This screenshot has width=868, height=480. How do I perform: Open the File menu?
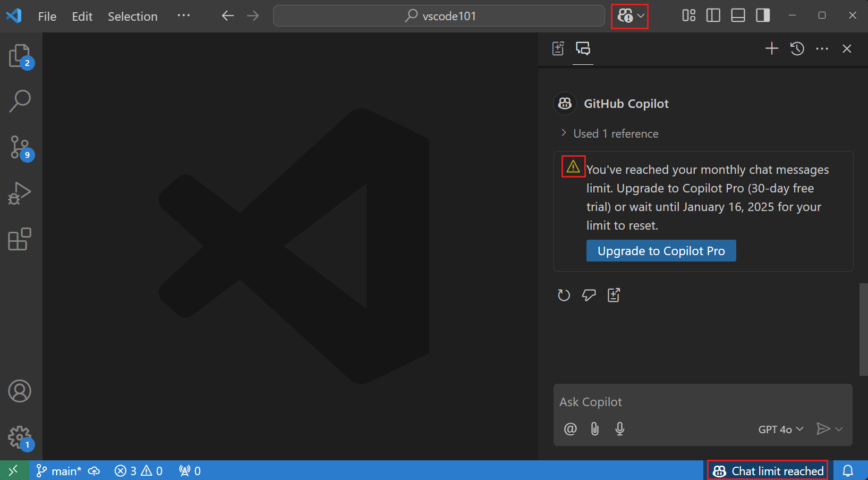pos(47,16)
